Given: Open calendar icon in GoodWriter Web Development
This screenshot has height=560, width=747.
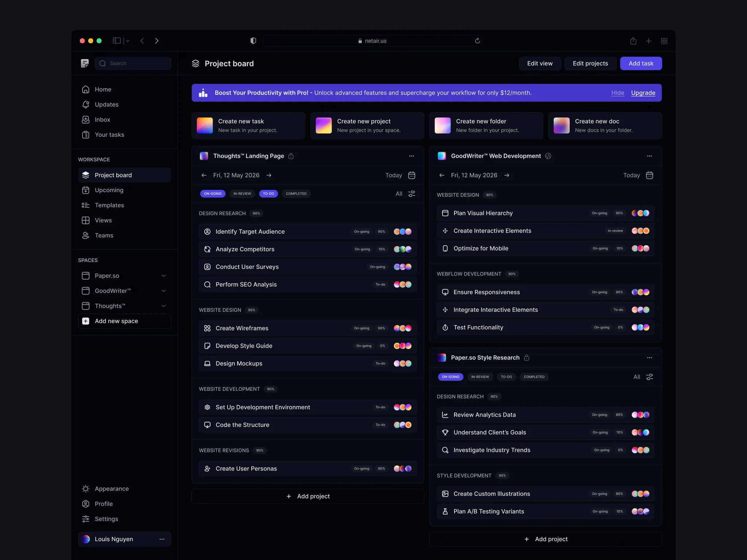Looking at the screenshot, I should [x=650, y=175].
